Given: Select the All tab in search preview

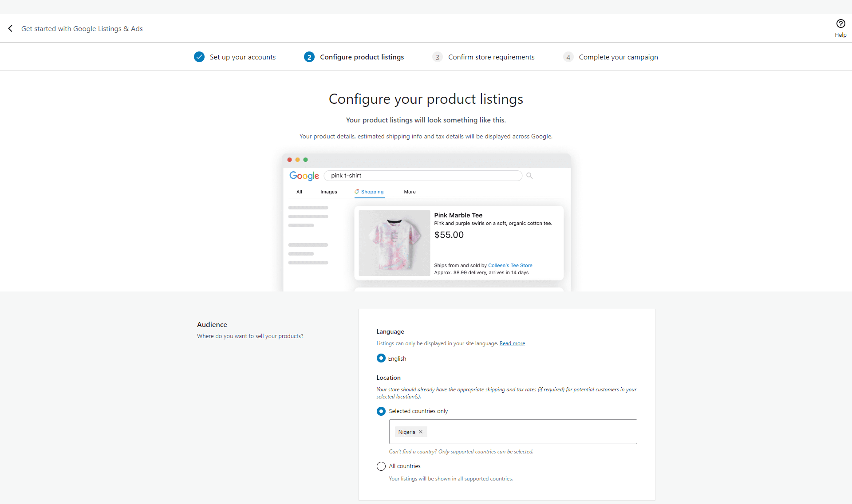Looking at the screenshot, I should click(x=299, y=192).
